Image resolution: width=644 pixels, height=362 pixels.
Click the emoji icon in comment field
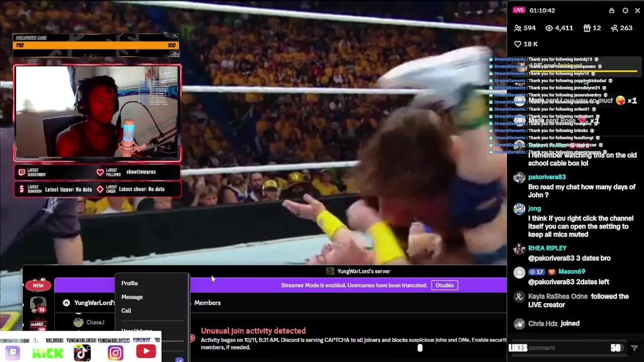[x=620, y=348]
